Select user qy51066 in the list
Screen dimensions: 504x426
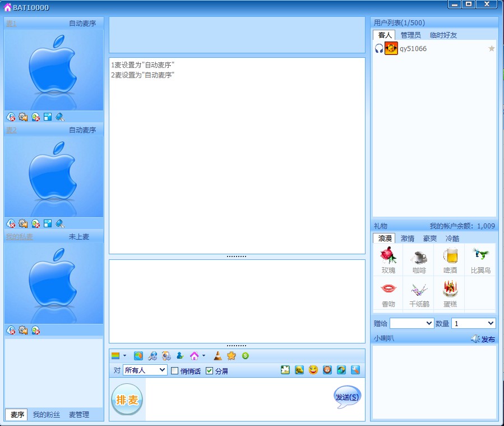click(x=434, y=49)
